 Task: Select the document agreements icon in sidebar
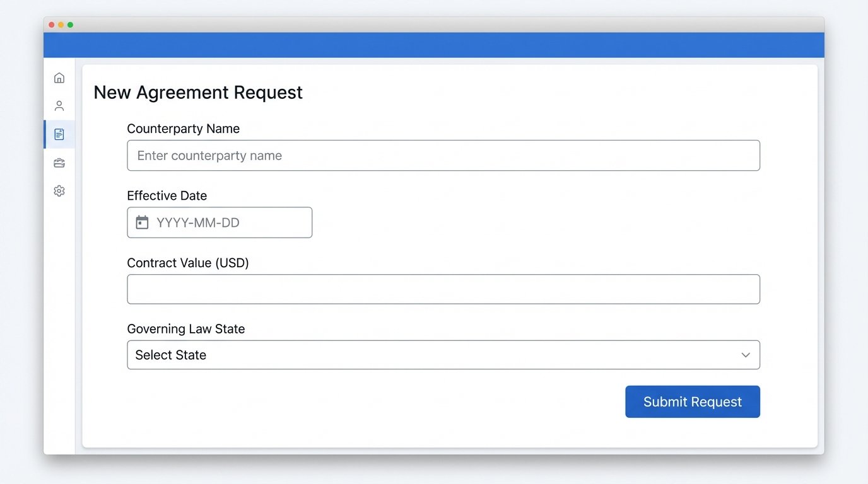(x=59, y=134)
